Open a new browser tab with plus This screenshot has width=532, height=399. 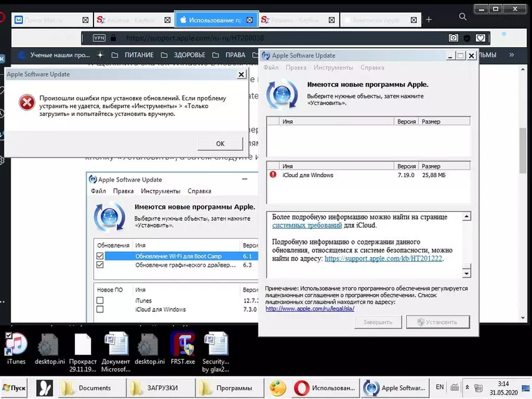click(x=429, y=20)
